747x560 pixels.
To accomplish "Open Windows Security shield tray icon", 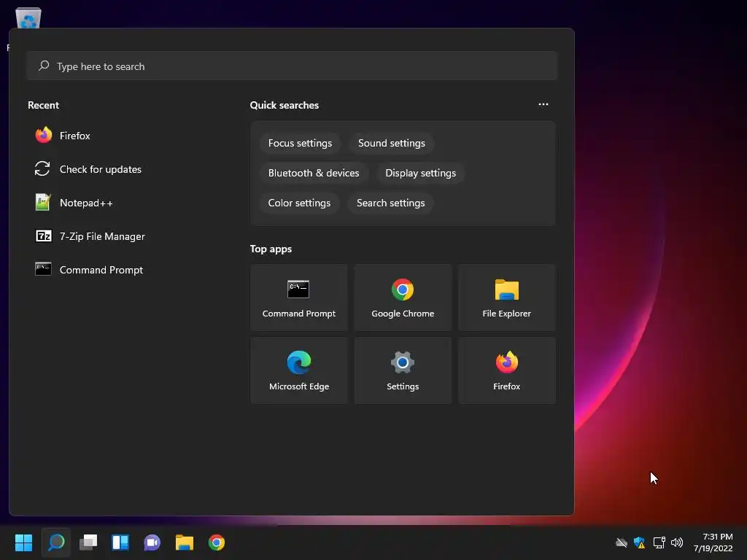I will [x=639, y=542].
